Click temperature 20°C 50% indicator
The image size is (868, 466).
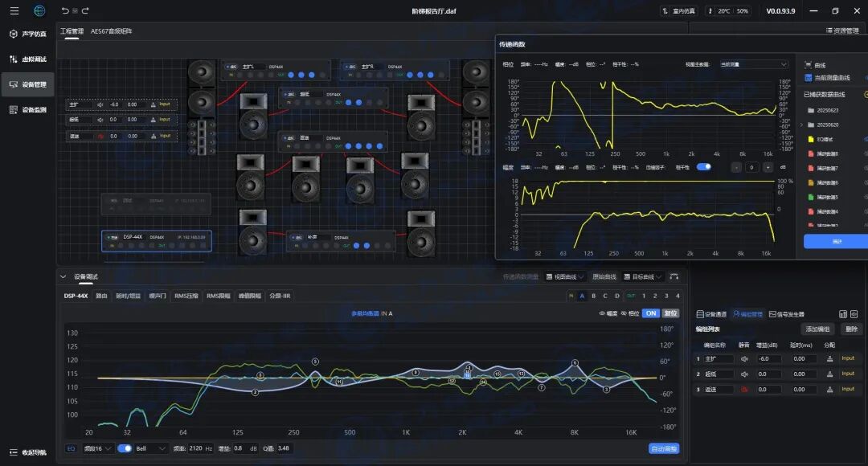[728, 11]
